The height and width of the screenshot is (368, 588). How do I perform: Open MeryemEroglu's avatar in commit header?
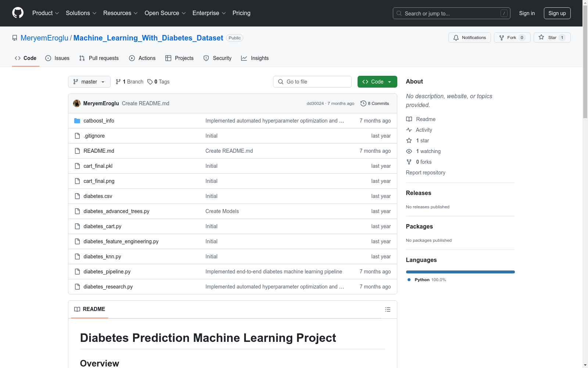77,103
